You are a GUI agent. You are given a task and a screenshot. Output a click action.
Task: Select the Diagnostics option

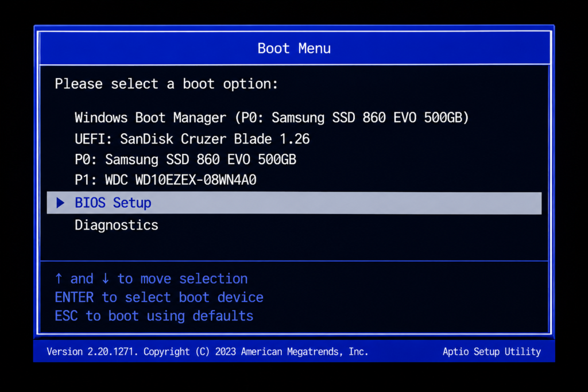(x=116, y=225)
